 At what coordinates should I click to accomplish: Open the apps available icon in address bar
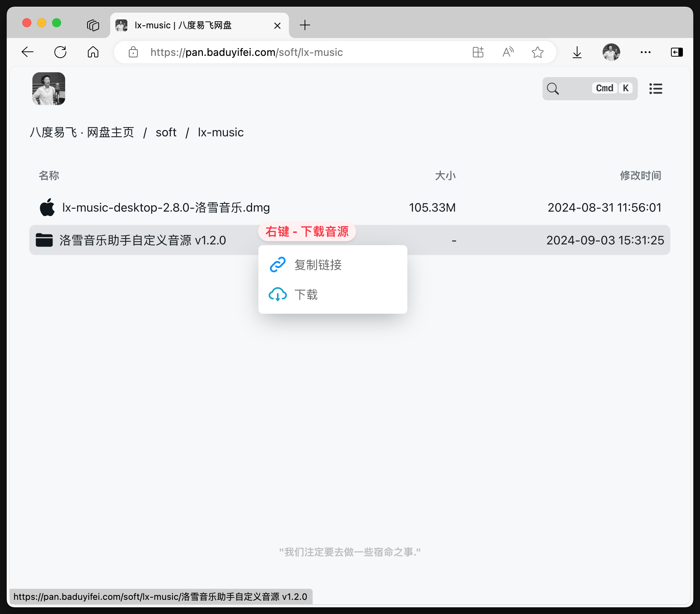pyautogui.click(x=478, y=52)
